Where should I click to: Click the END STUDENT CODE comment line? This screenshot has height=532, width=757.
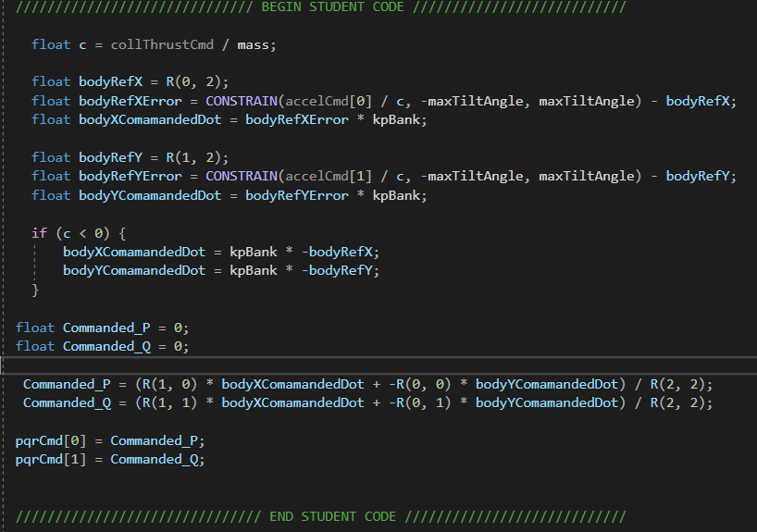tap(320, 516)
